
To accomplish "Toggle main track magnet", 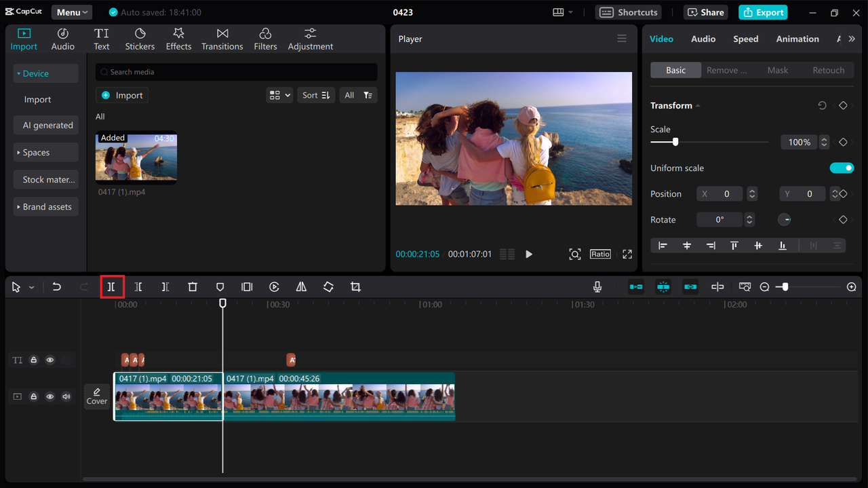I will pyautogui.click(x=636, y=287).
